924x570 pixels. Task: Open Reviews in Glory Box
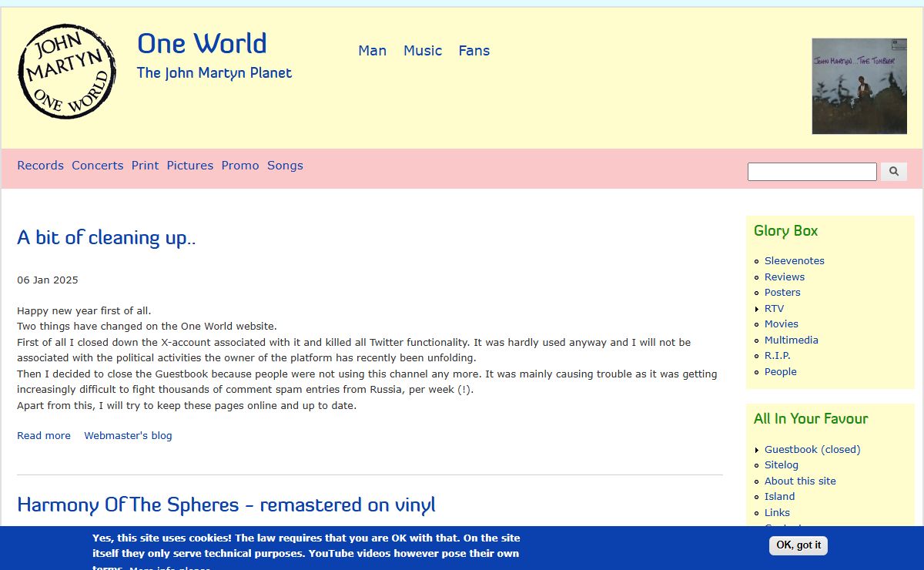pyautogui.click(x=785, y=277)
